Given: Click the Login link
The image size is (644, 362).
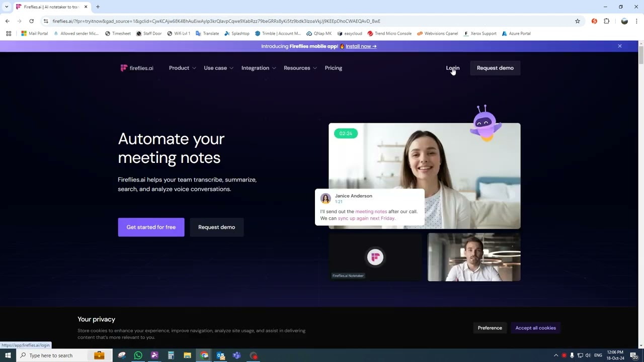Looking at the screenshot, I should [453, 68].
